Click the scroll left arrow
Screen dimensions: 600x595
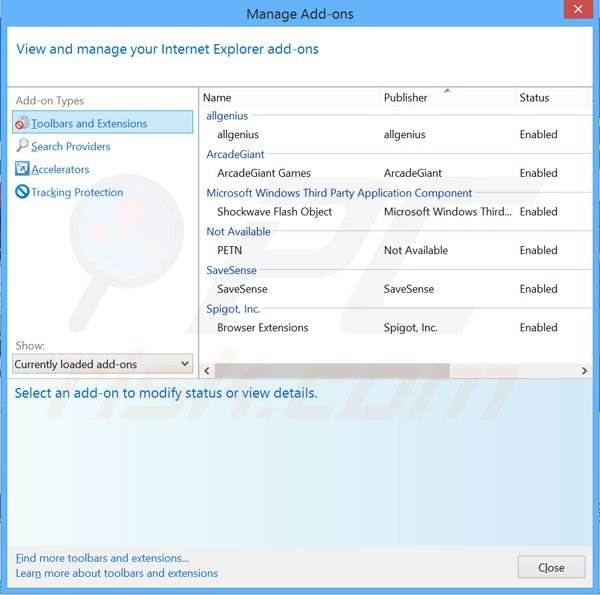pos(207,370)
